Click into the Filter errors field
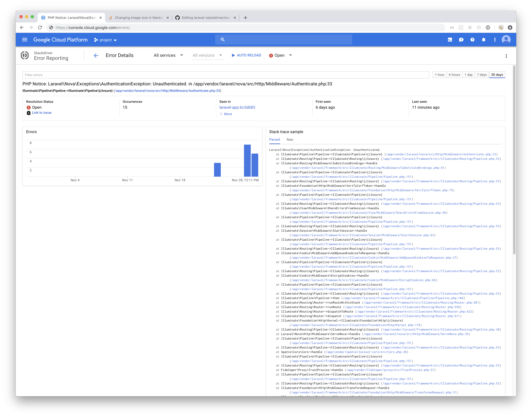 [x=225, y=75]
